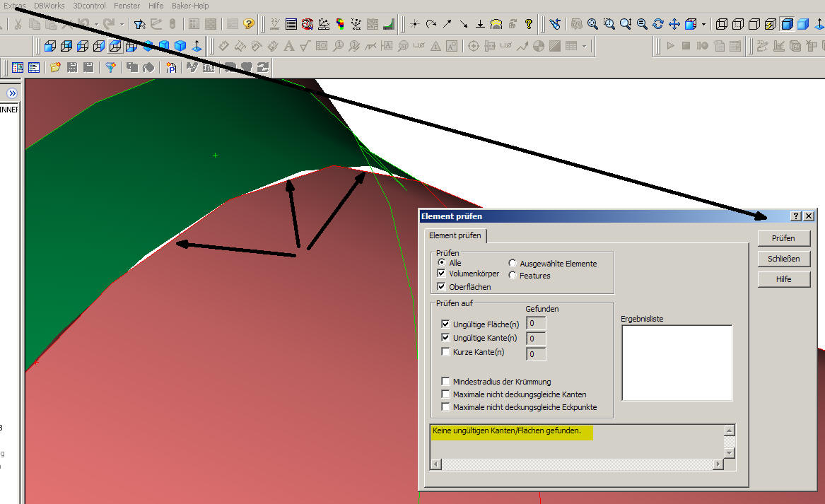The image size is (825, 504).
Task: Select the Alle radio button
Action: [441, 262]
